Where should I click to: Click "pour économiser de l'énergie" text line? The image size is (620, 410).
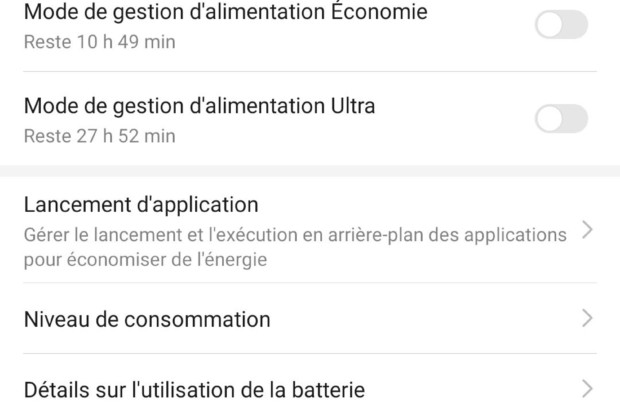145,260
